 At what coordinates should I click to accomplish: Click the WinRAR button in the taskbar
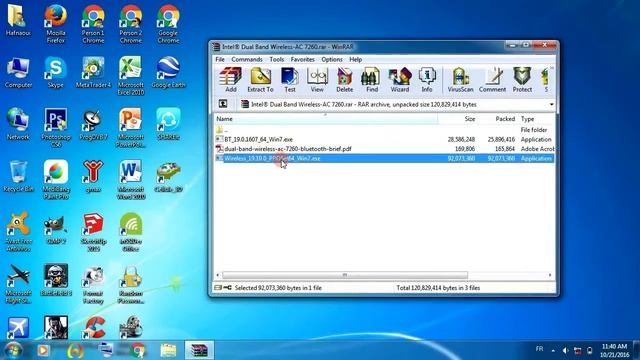pos(199,350)
